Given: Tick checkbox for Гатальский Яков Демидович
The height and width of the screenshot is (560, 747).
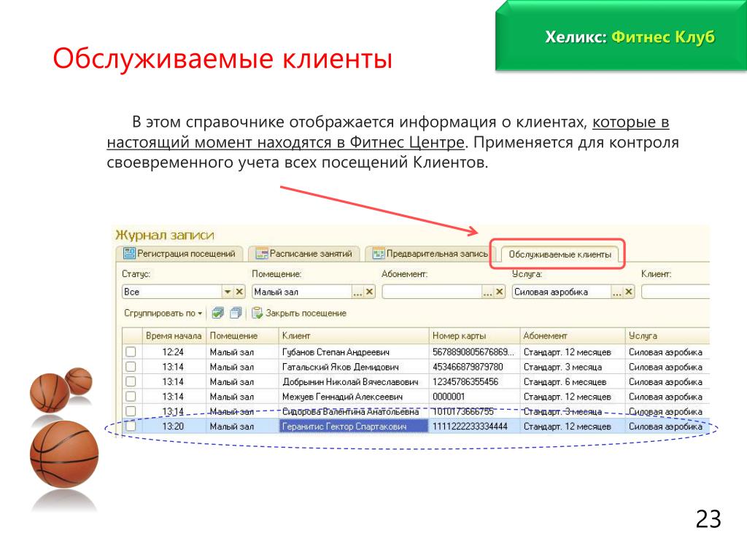Looking at the screenshot, I should [x=131, y=367].
